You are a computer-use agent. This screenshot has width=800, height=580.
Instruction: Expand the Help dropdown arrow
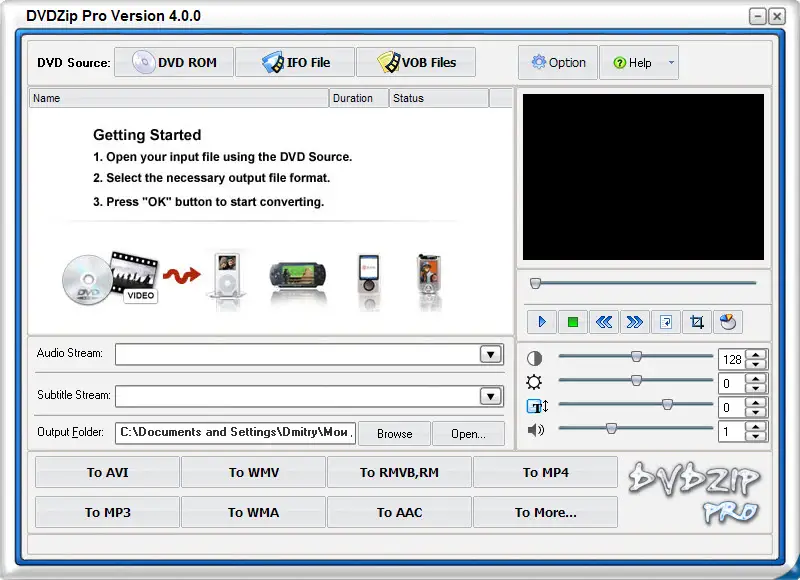pos(671,62)
